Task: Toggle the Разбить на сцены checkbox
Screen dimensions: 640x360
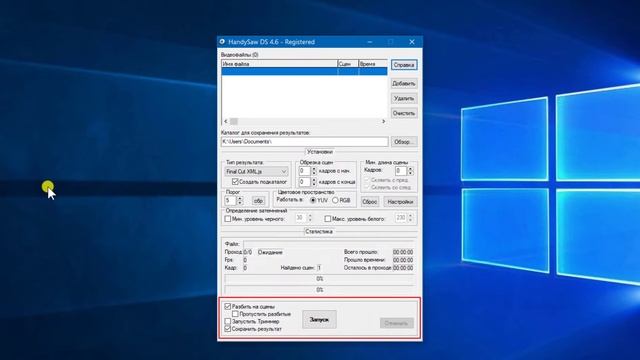Action: [228, 306]
